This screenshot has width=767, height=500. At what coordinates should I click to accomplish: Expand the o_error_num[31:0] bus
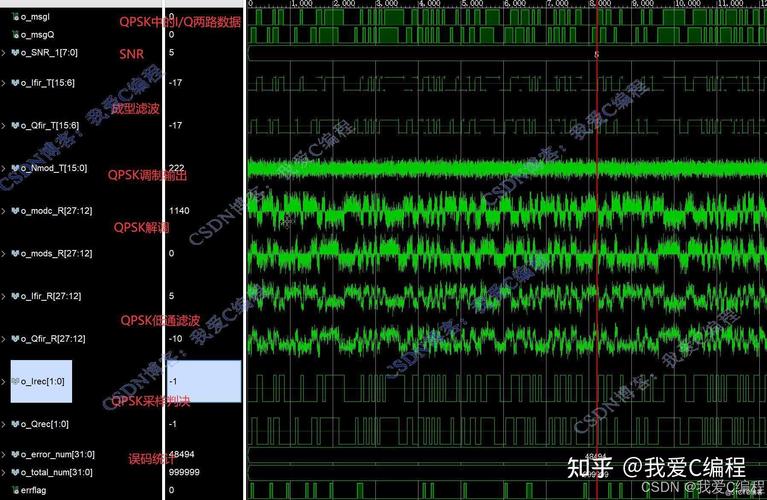coord(3,455)
